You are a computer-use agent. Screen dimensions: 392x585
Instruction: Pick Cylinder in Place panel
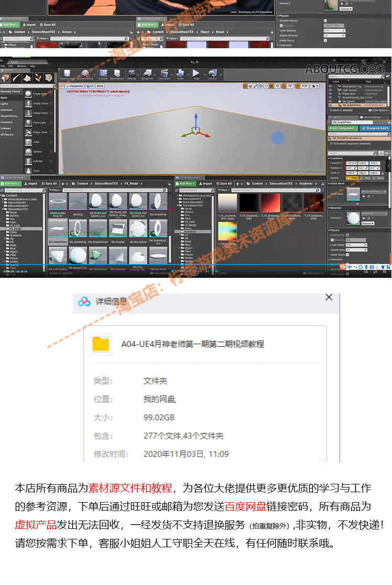pyautogui.click(x=39, y=161)
